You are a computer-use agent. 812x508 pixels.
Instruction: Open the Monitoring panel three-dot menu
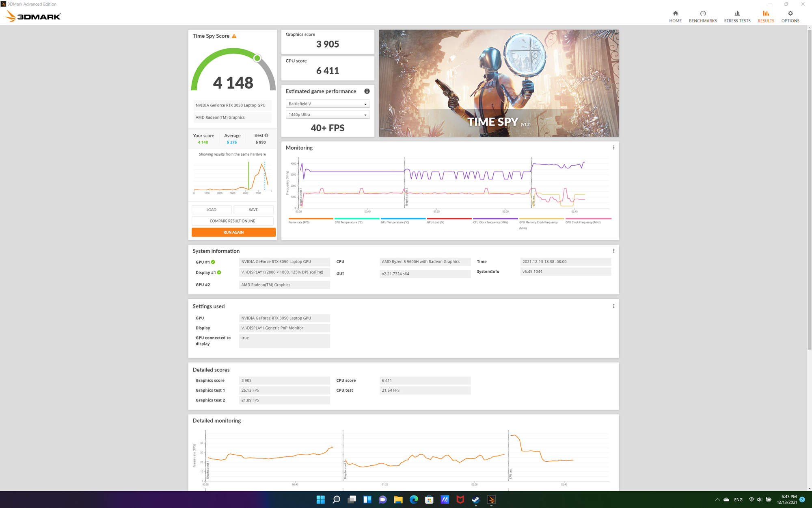613,148
